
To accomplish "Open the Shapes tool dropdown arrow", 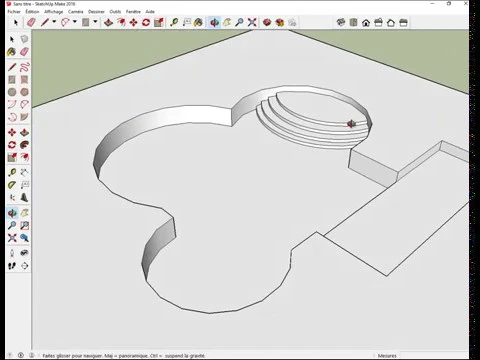I will point(95,22).
